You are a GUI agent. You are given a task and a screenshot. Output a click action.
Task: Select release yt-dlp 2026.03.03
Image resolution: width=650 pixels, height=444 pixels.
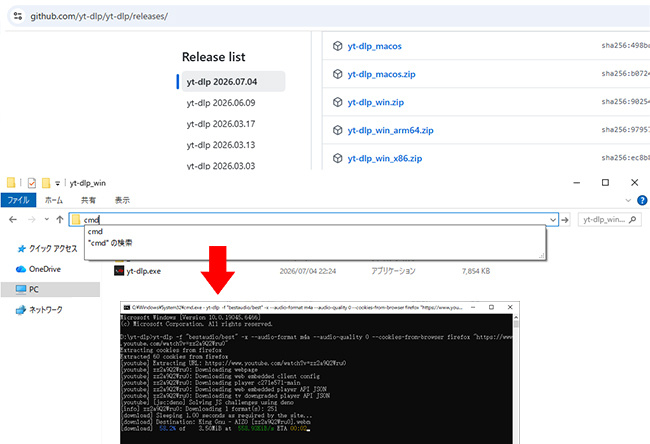[221, 166]
